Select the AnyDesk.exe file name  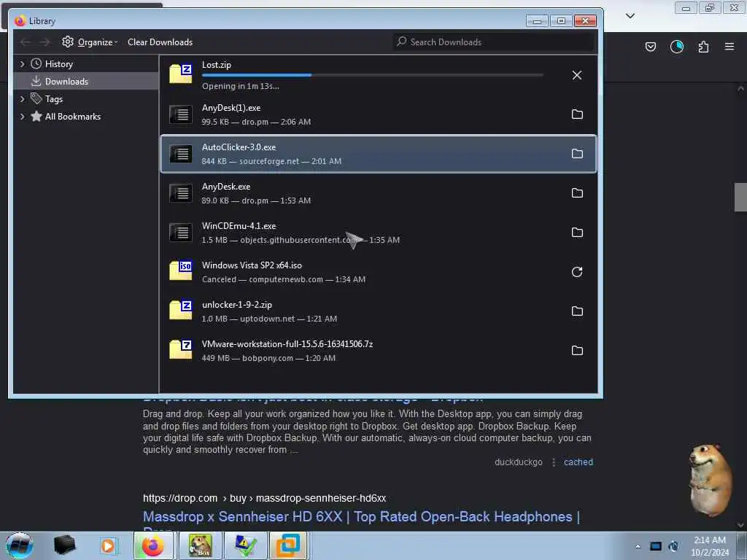point(226,187)
